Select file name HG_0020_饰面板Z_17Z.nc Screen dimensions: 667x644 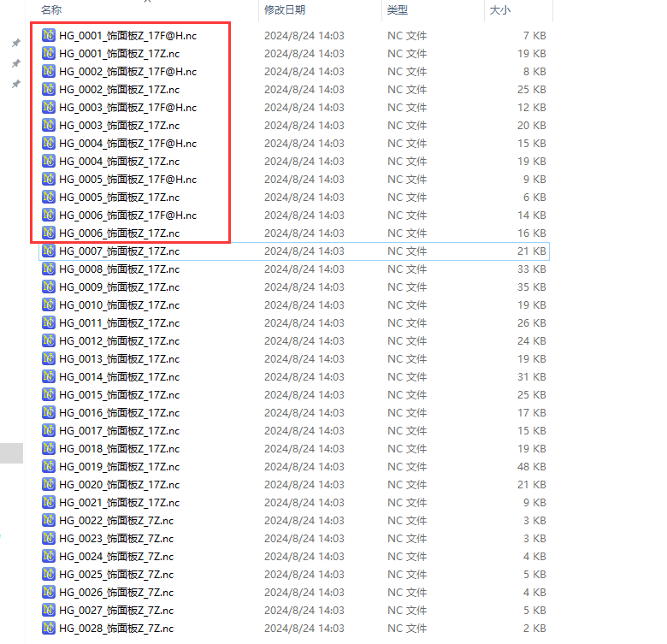point(119,484)
